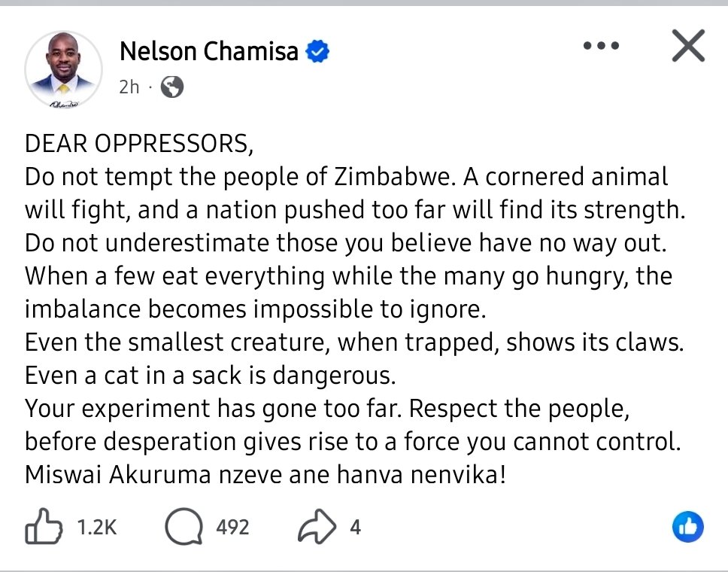Open Nelson Chamisa's profile picture
The image size is (728, 572).
(x=63, y=71)
